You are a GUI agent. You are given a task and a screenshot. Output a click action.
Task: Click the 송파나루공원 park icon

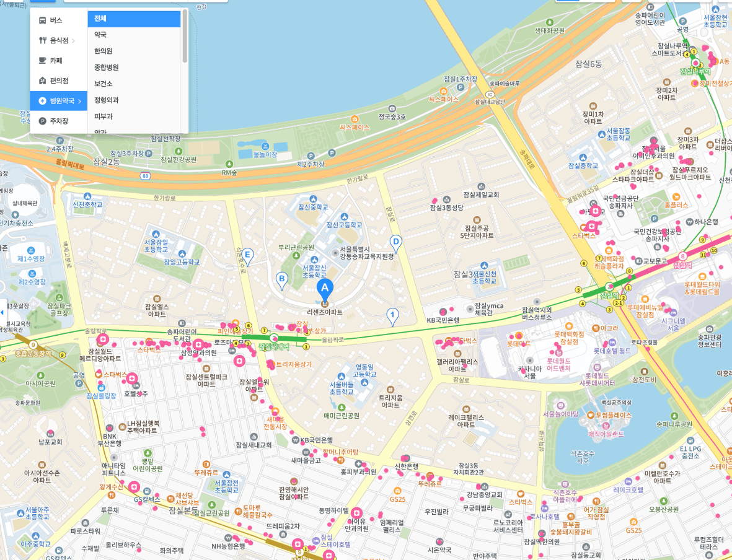674,416
